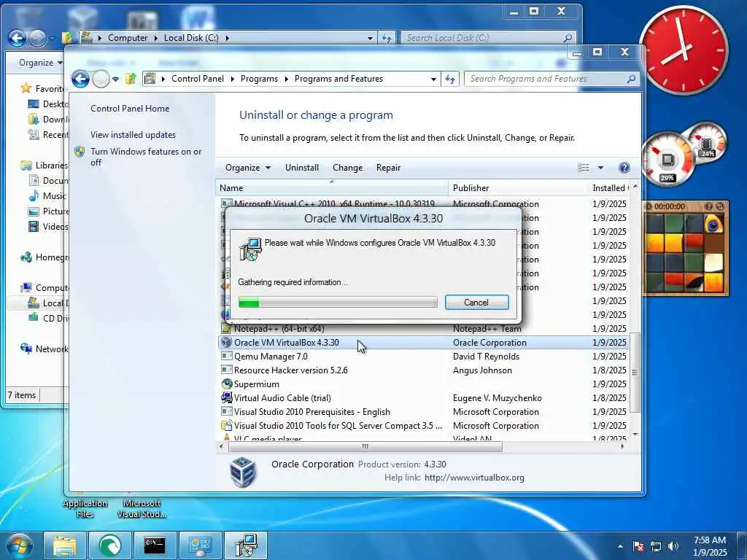747x560 pixels.
Task: Open address bar history dropdown in Control Panel
Action: pos(433,79)
